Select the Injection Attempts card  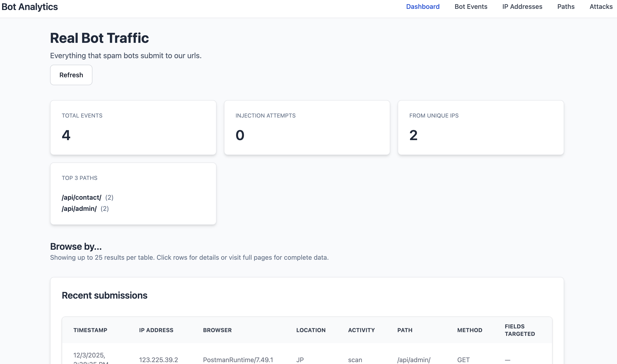pos(307,128)
